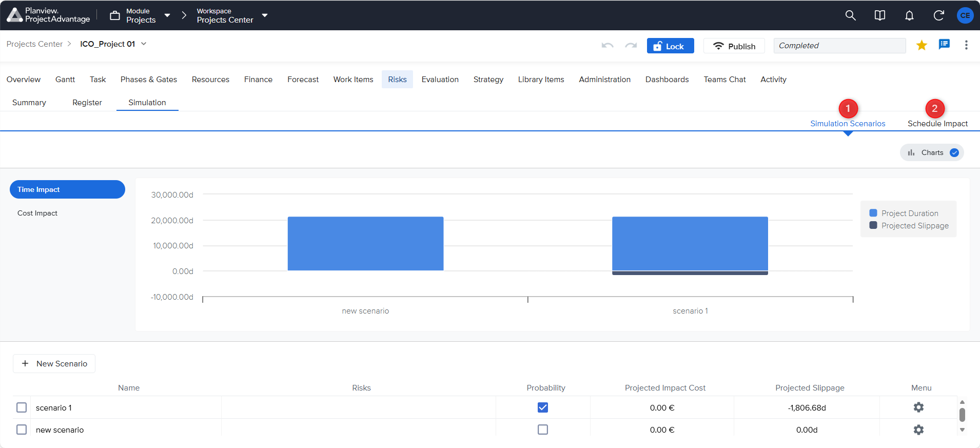Open the three-dot more options menu

click(966, 45)
